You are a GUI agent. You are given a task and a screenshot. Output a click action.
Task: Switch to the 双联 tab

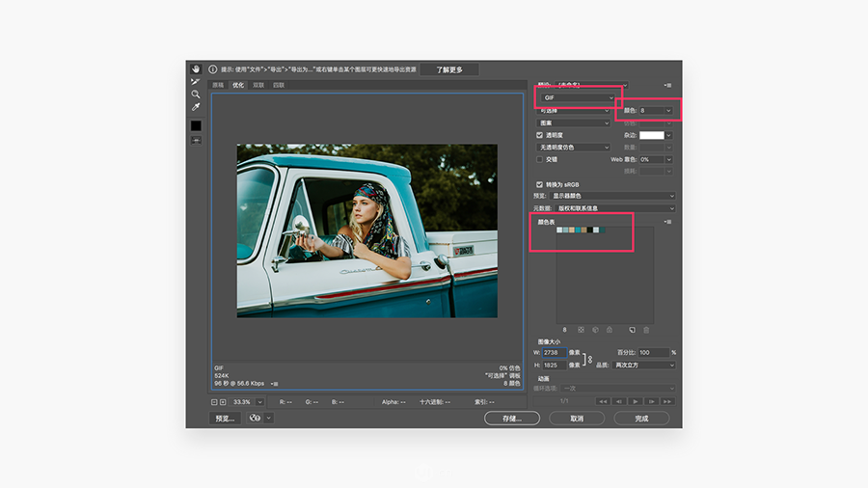coord(258,85)
